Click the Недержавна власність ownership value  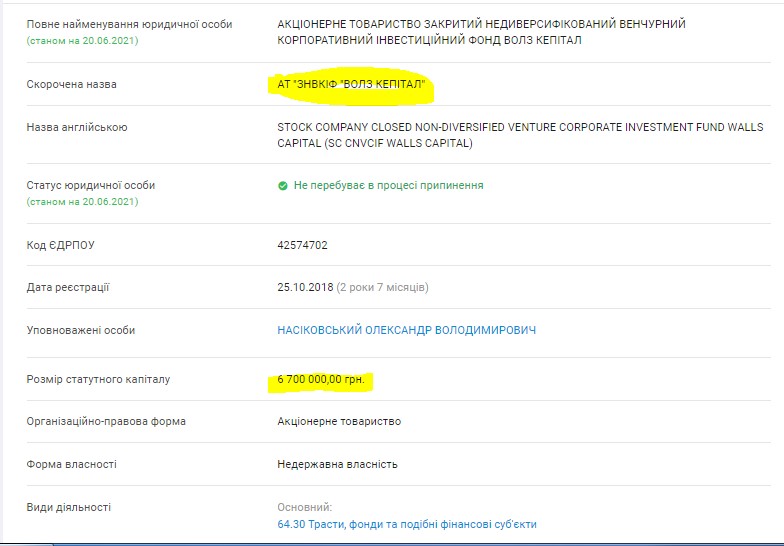tap(337, 464)
